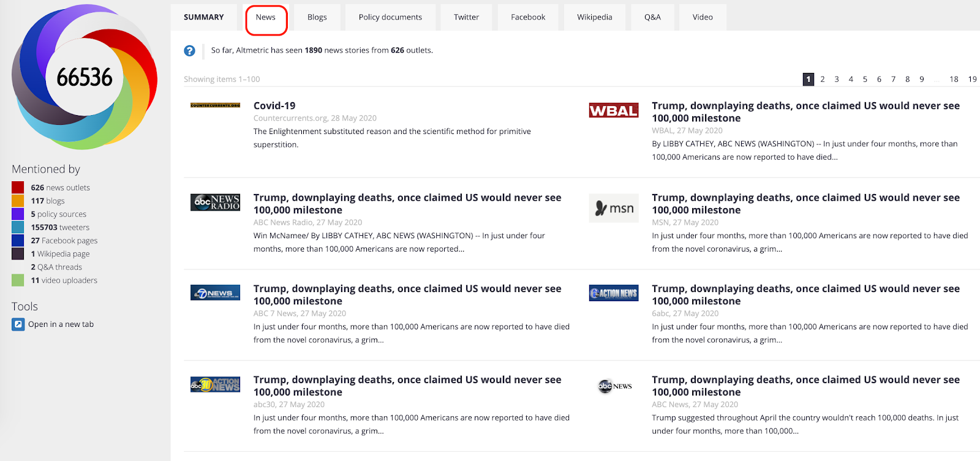Image resolution: width=980 pixels, height=461 pixels.
Task: Click the teal tweeters color swatch
Action: [18, 227]
